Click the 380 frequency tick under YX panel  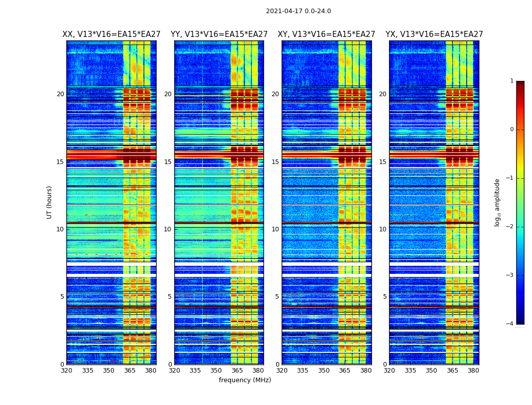pyautogui.click(x=473, y=371)
